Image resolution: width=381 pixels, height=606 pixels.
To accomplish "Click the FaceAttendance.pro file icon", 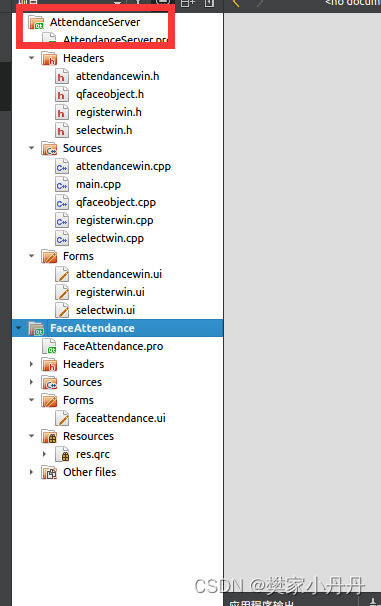I will (x=49, y=346).
